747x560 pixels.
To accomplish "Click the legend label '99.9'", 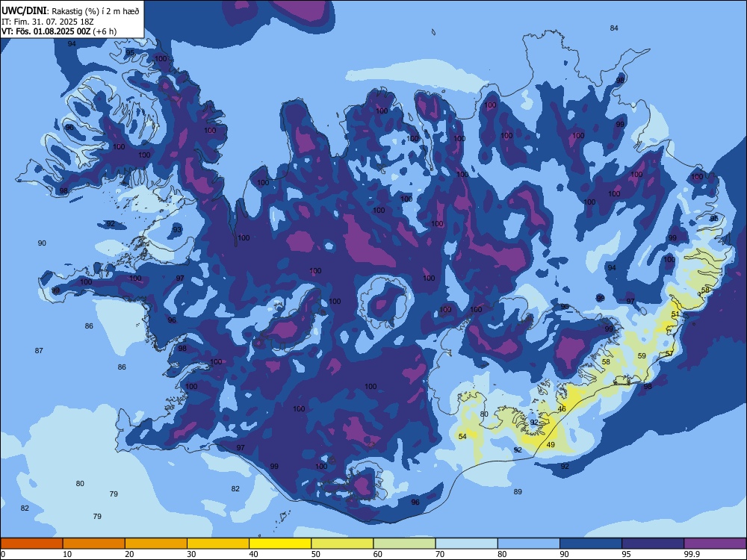I will (692, 554).
